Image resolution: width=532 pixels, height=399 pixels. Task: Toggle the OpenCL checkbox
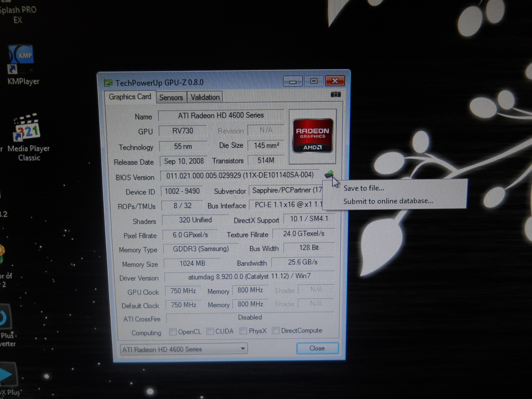tap(173, 332)
